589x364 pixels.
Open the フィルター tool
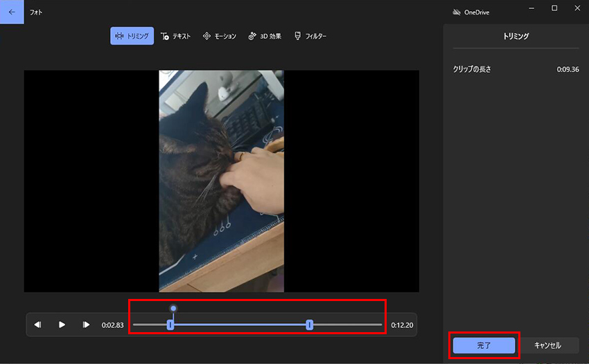pyautogui.click(x=310, y=36)
